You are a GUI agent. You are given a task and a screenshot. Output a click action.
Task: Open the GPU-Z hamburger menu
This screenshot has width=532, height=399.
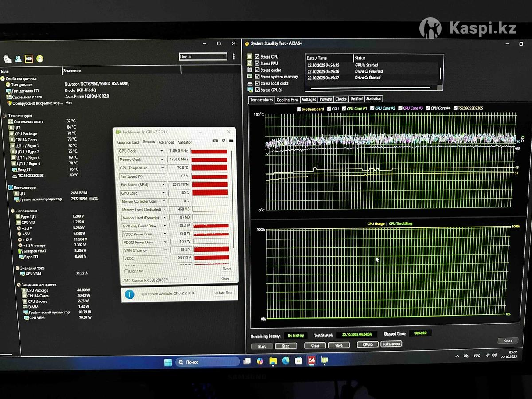point(231,141)
